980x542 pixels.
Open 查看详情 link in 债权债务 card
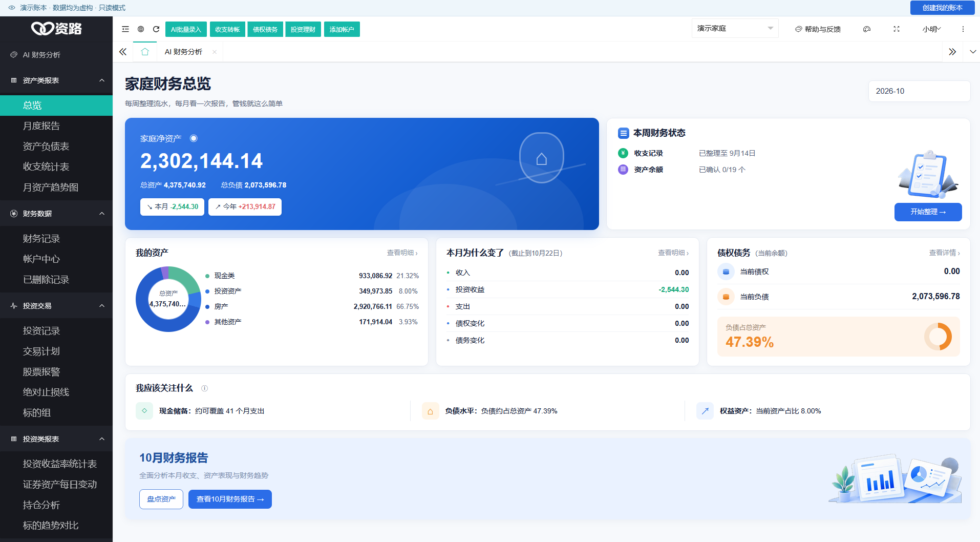click(x=944, y=253)
